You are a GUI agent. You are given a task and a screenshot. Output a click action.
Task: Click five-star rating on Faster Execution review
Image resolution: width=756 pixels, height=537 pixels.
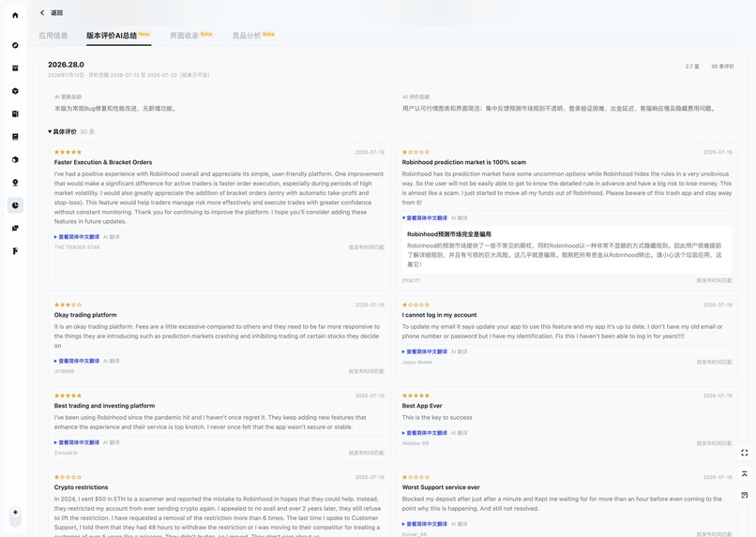pyautogui.click(x=68, y=152)
